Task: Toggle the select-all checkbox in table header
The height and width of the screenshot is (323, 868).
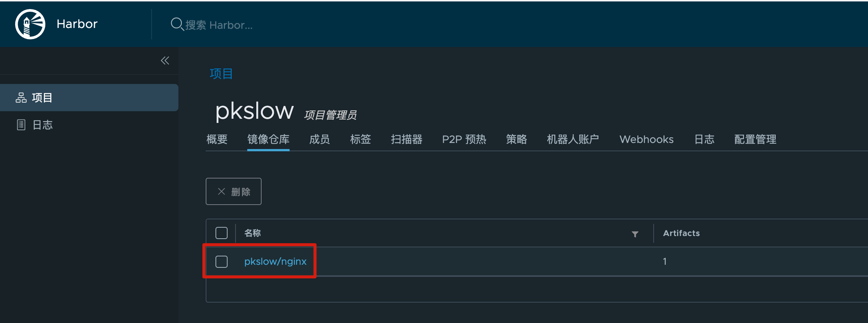Action: [222, 233]
